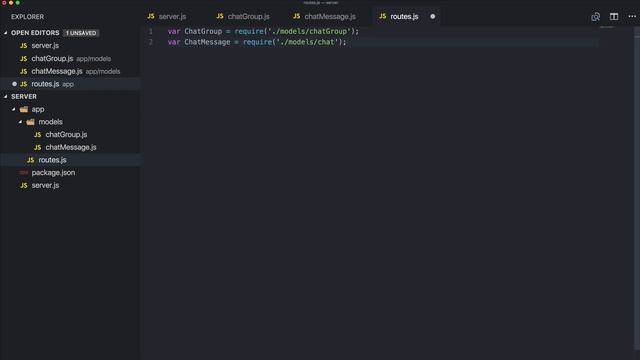This screenshot has height=360, width=640.
Task: Click the app folder icon
Action: (24, 109)
